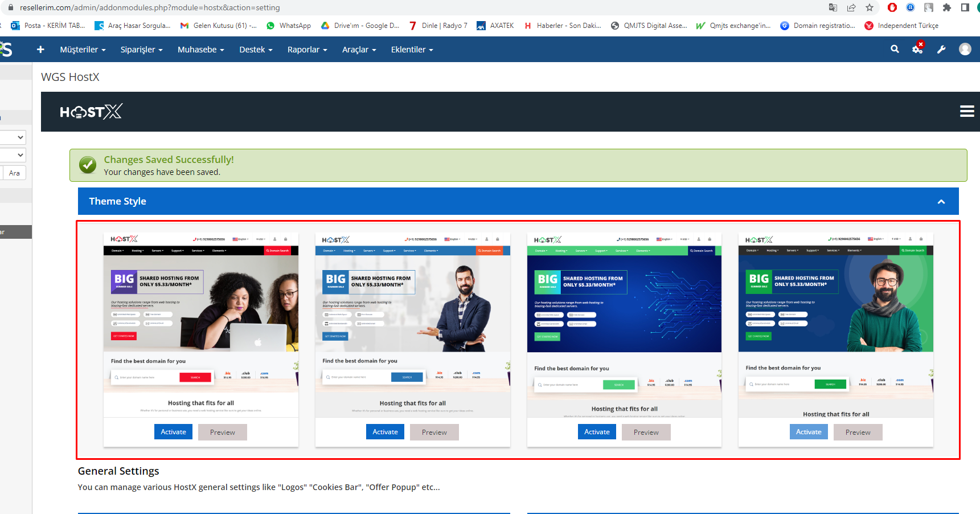The width and height of the screenshot is (980, 514).
Task: Click the search magnifier icon in navbar
Action: pos(895,50)
